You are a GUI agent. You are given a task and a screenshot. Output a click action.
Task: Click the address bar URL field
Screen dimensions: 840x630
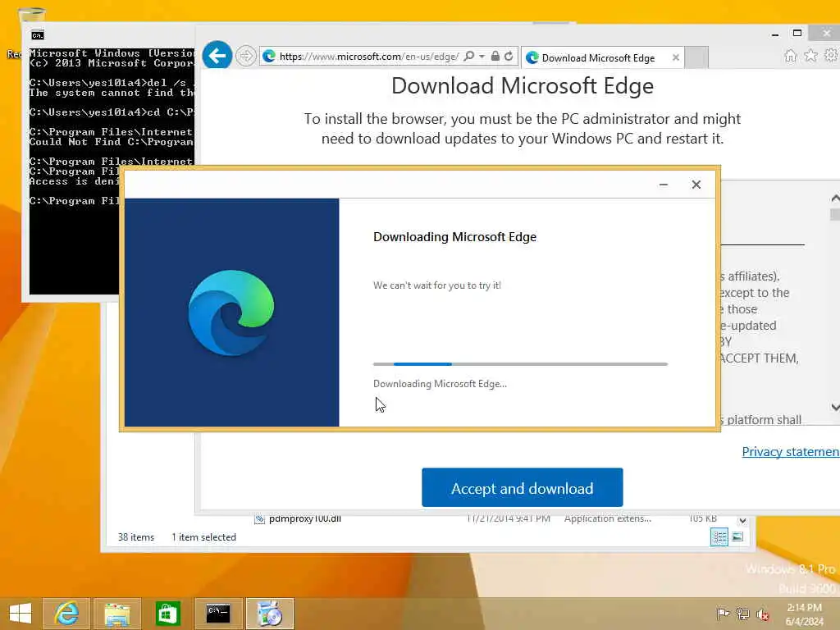click(368, 57)
